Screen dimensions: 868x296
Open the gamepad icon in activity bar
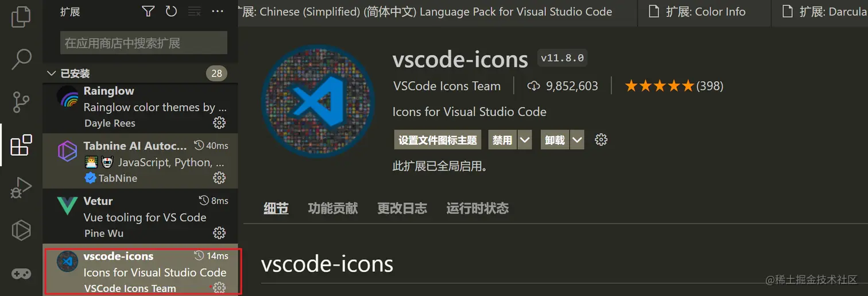click(21, 273)
